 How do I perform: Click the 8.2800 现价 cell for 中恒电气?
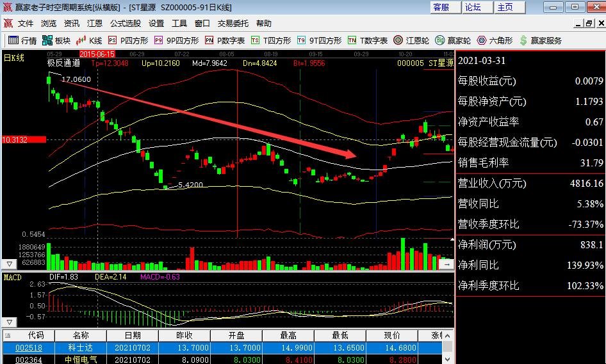(392, 360)
